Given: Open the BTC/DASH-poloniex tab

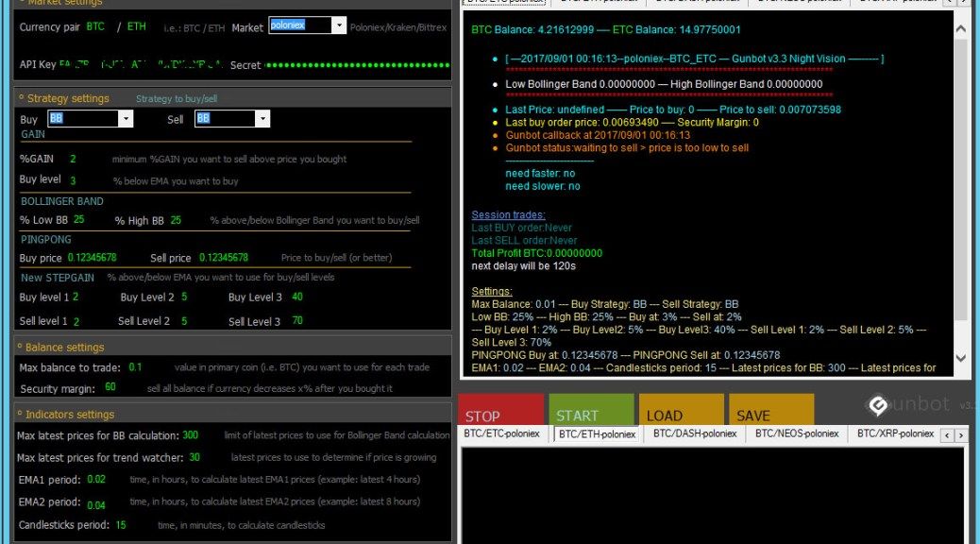Looking at the screenshot, I should (x=695, y=433).
